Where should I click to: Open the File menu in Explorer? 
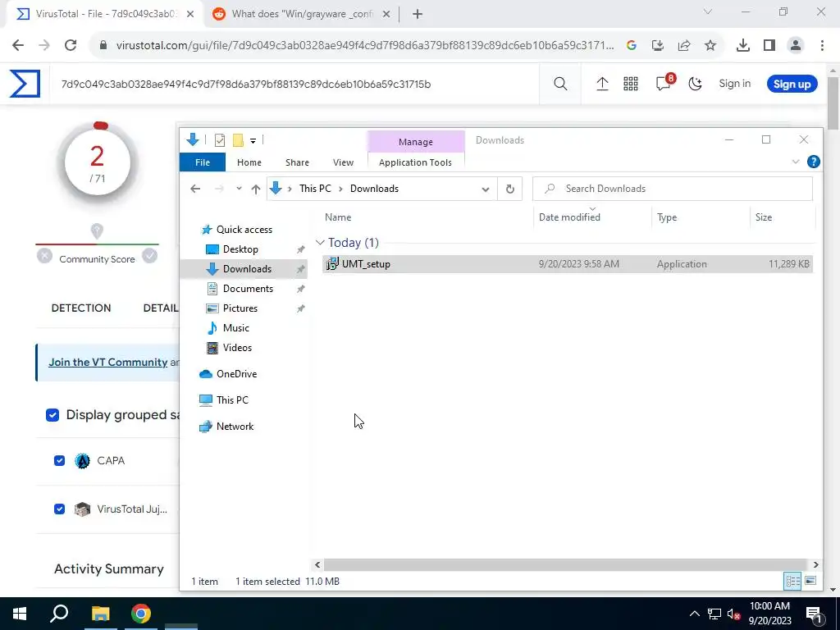pyautogui.click(x=203, y=162)
